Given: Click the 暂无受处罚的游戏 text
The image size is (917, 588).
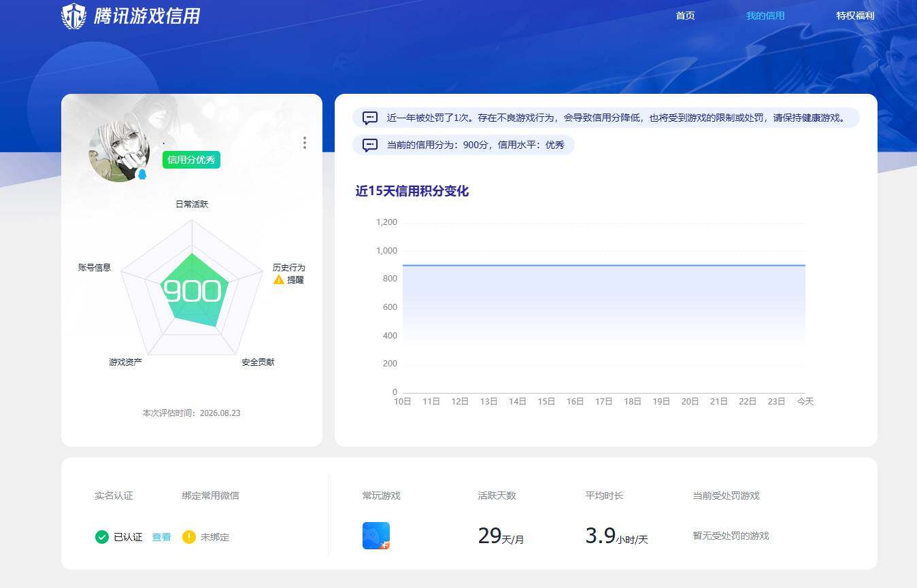Looking at the screenshot, I should click(731, 536).
